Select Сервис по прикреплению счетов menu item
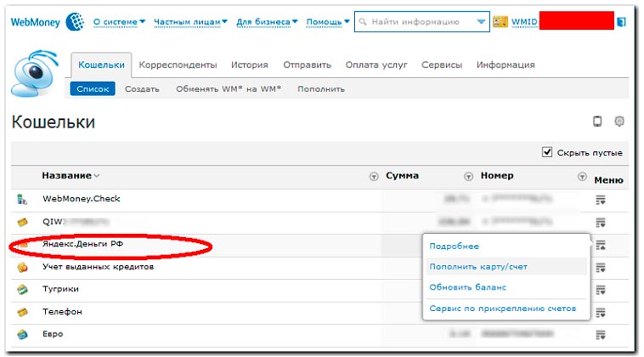 click(x=503, y=308)
